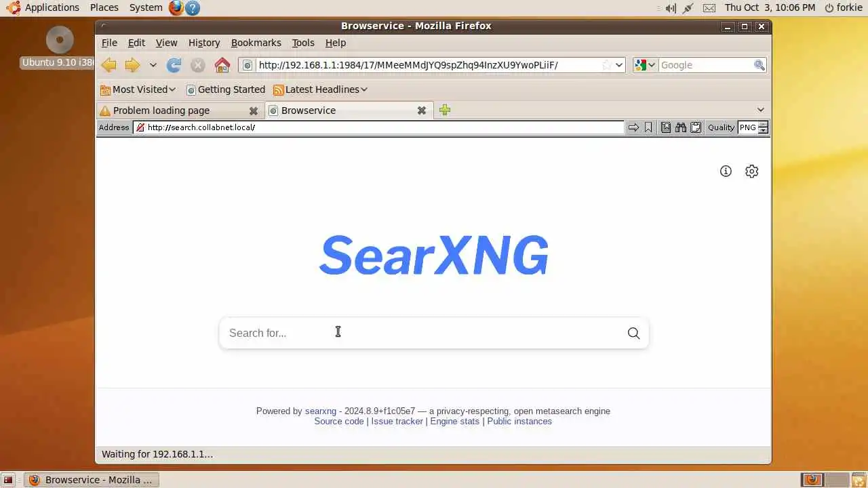The height and width of the screenshot is (488, 868).
Task: Click the Show Desktop icon in bottom panel
Action: 8,480
